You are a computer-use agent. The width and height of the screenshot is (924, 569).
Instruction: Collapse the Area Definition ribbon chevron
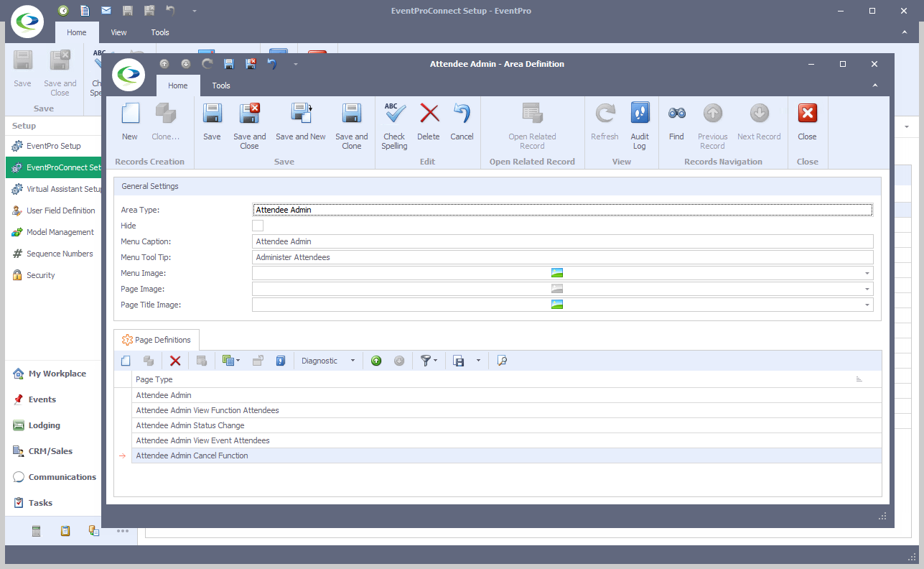[x=875, y=85]
